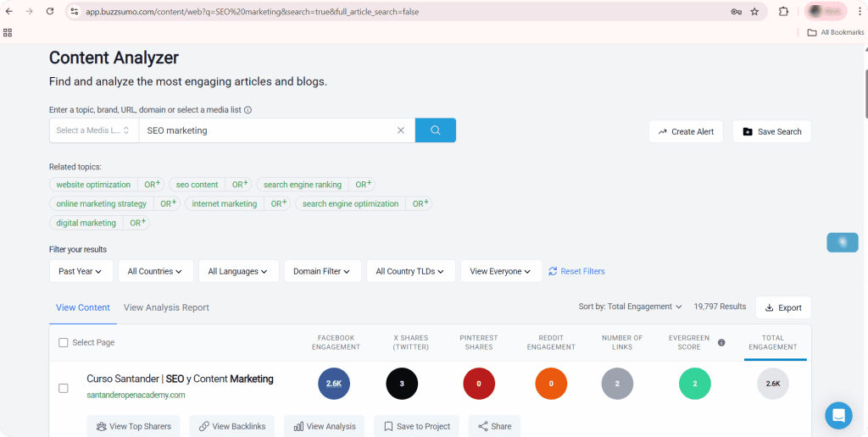Click Export button
Image resolution: width=868 pixels, height=437 pixels.
point(782,307)
